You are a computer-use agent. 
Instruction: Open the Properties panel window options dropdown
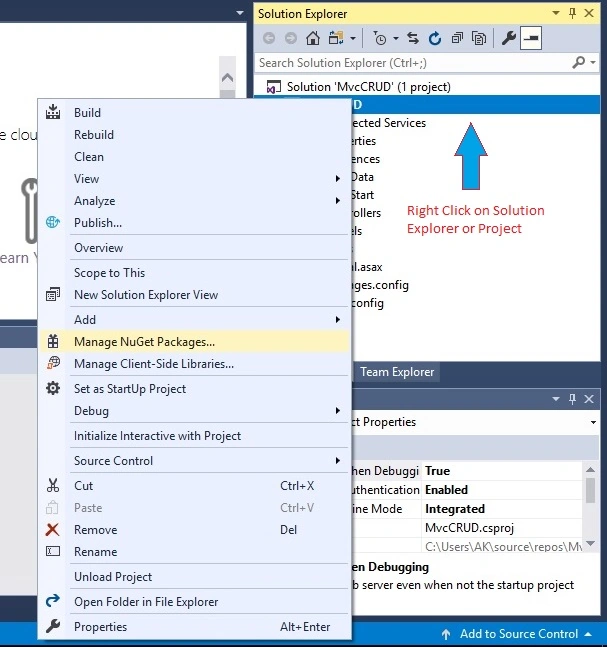[556, 399]
